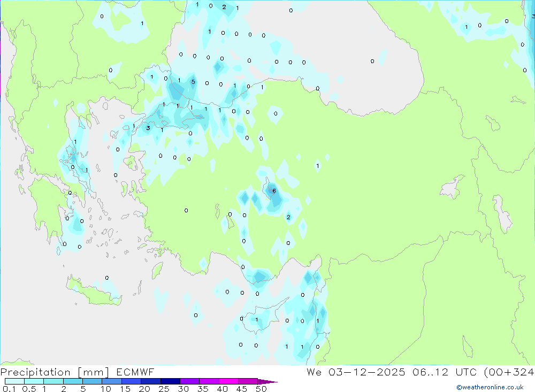
Task: Click the 'Precipitation [mm] ECMWF' map title
Action: 78,372
